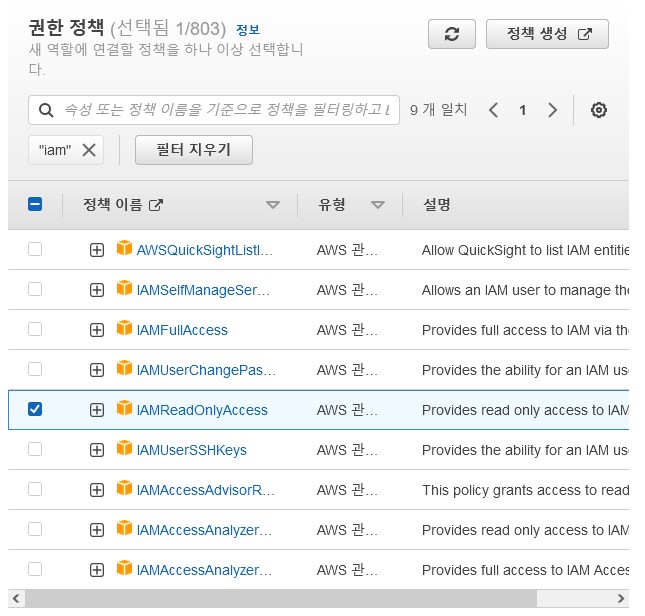Open table preferences gear icon
The image size is (645, 616).
coord(599,110)
